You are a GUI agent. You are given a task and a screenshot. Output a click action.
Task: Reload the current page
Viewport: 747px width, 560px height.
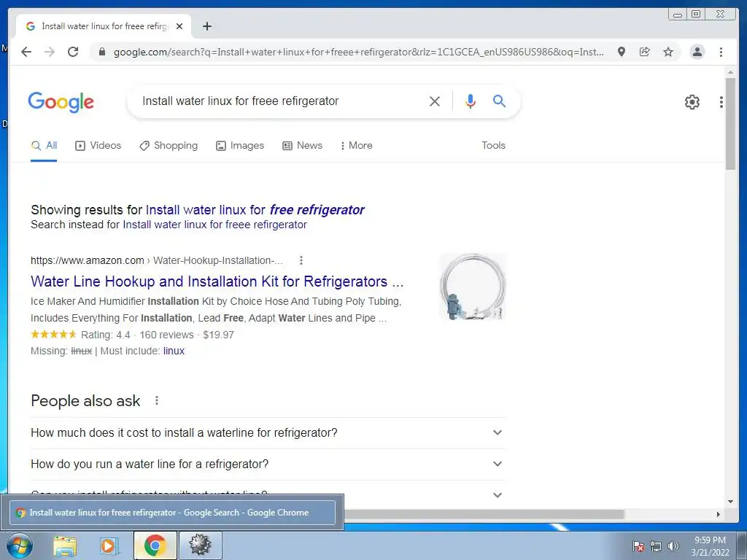click(73, 52)
